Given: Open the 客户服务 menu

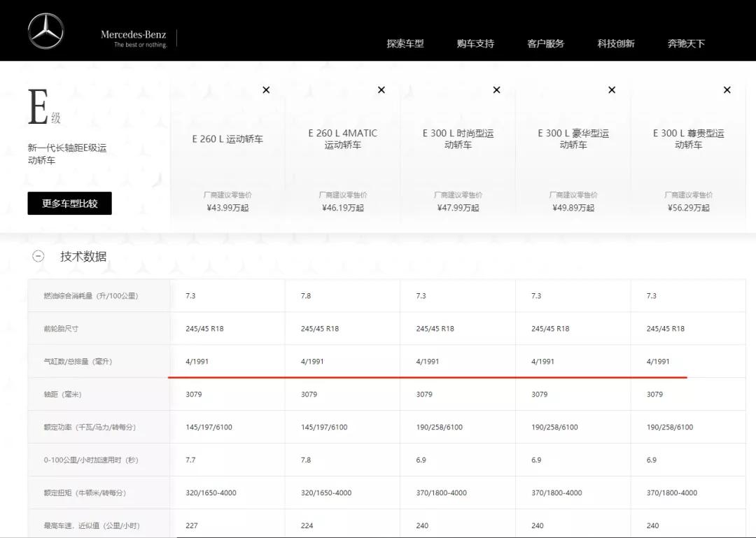Looking at the screenshot, I should click(x=545, y=43).
